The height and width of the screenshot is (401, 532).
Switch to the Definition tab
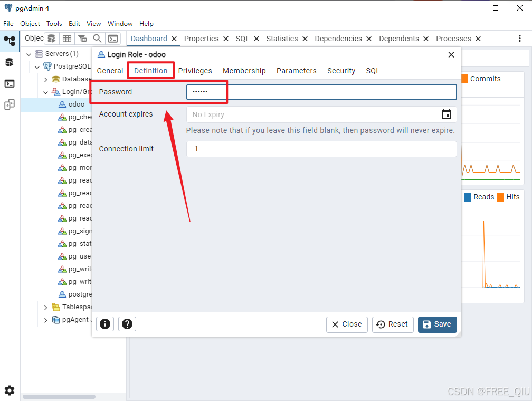point(150,71)
